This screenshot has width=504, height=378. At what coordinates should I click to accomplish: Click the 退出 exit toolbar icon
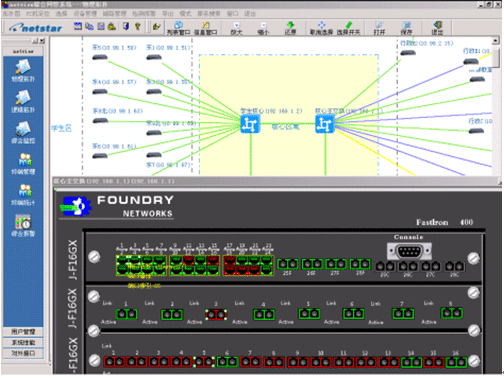[437, 28]
